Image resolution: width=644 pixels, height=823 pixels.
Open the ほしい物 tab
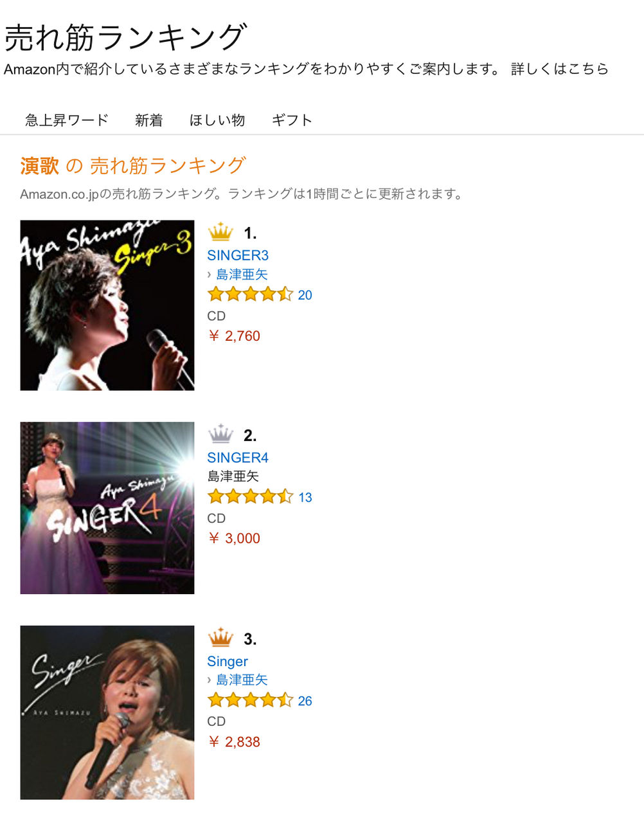point(217,120)
